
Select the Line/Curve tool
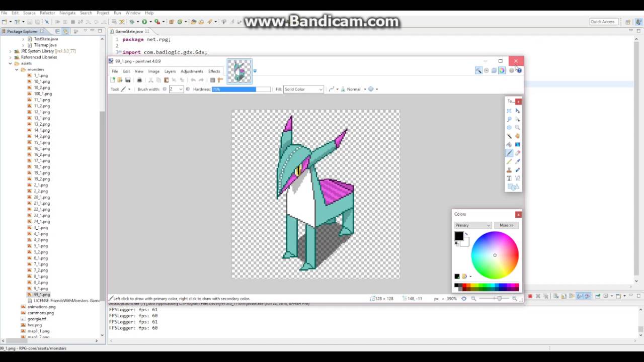coord(517,178)
